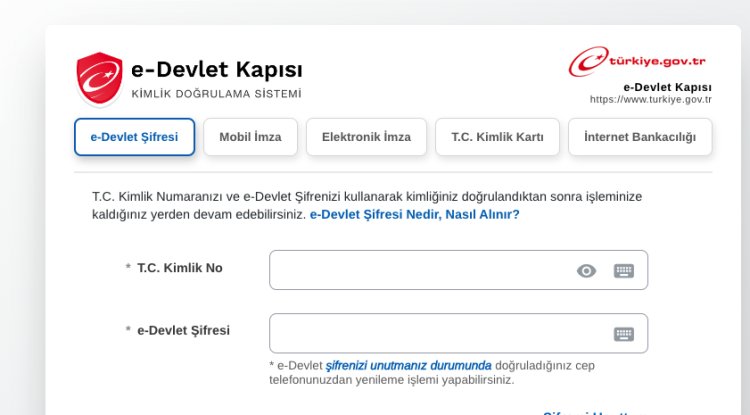Viewport: 750px width, 415px height.
Task: Open the T.C. Kimlik Kartı tab
Action: pyautogui.click(x=497, y=137)
